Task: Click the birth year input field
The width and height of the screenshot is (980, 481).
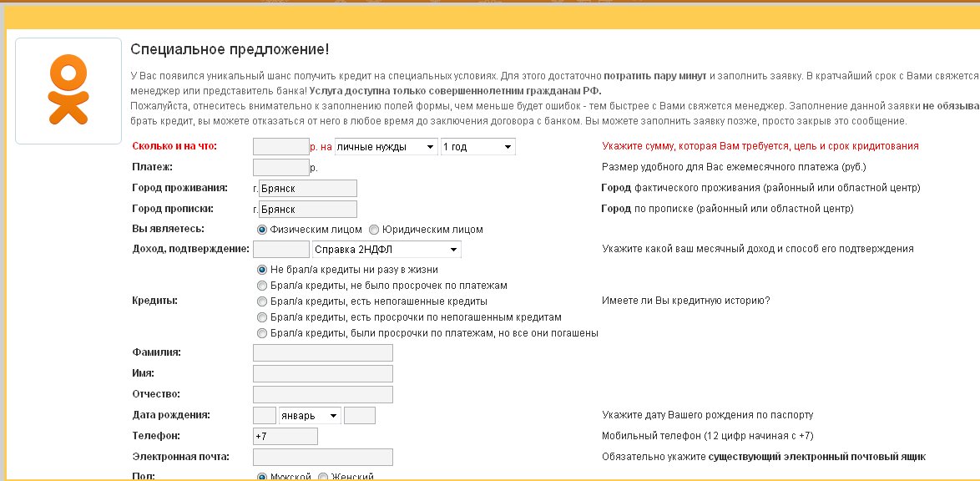Action: [360, 415]
